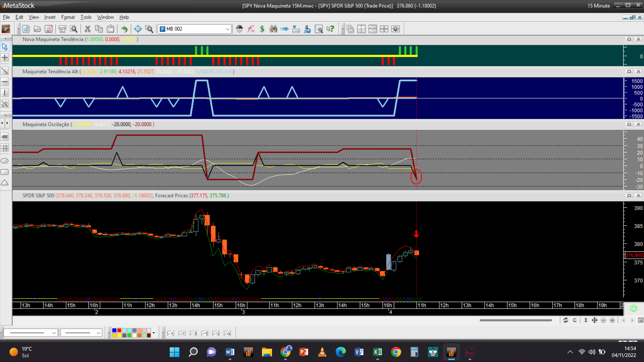Click the refresh chart icon below chart
The width and height of the screenshot is (644, 362).
(566, 320)
